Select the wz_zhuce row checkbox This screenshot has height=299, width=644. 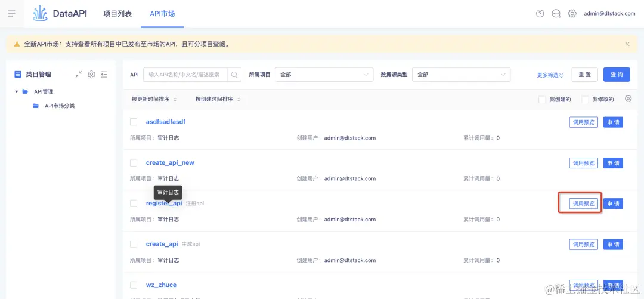(x=134, y=285)
